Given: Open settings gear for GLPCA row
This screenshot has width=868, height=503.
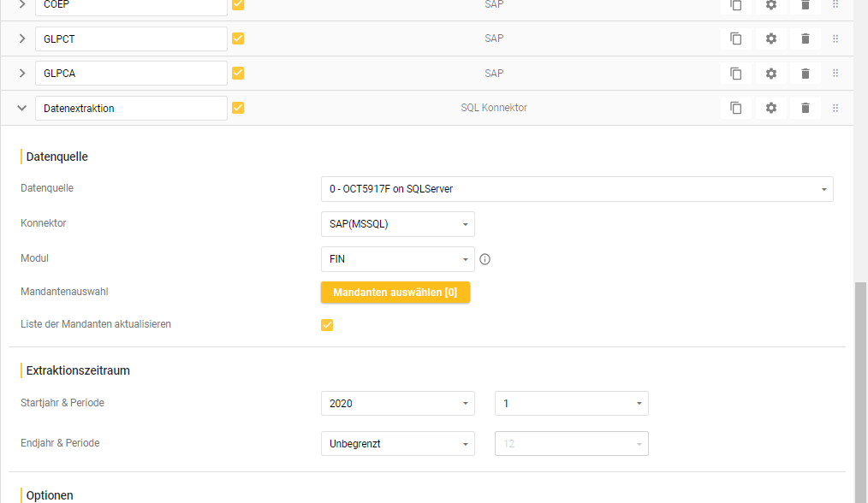Looking at the screenshot, I should [770, 74].
